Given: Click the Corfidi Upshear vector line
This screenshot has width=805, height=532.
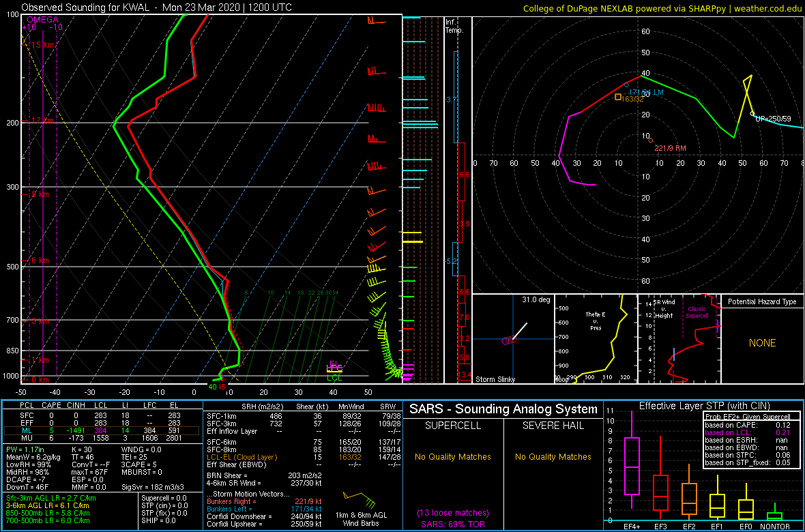Looking at the screenshot, I should pos(263,523).
